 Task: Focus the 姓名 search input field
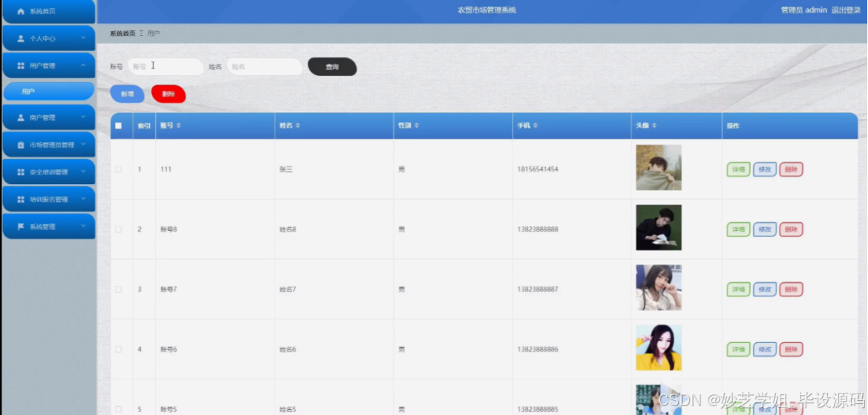(x=265, y=67)
